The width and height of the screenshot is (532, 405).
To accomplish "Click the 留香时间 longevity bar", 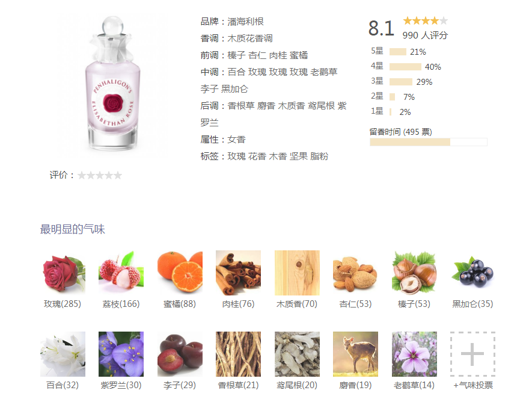I will pos(429,142).
